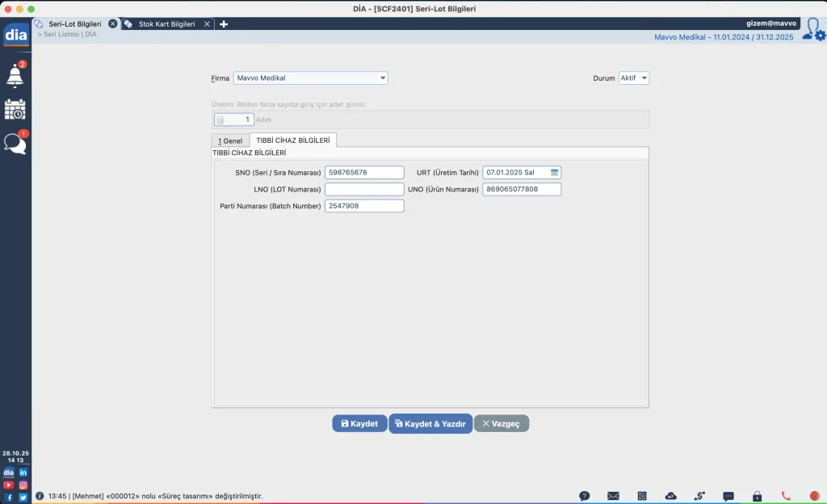Viewport: 827px width, 504px height.
Task: Open the chat messages bubble icon
Action: pos(15,144)
